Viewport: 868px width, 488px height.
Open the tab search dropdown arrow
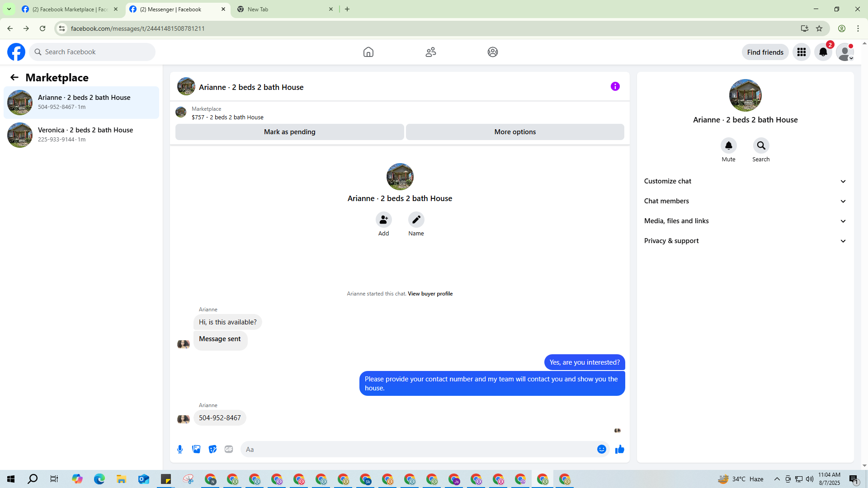coord(9,9)
